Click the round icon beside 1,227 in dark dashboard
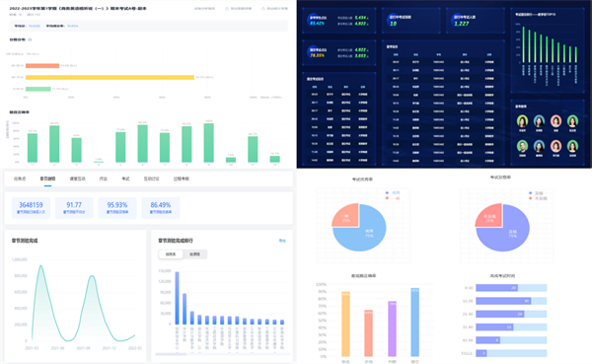 457,20
